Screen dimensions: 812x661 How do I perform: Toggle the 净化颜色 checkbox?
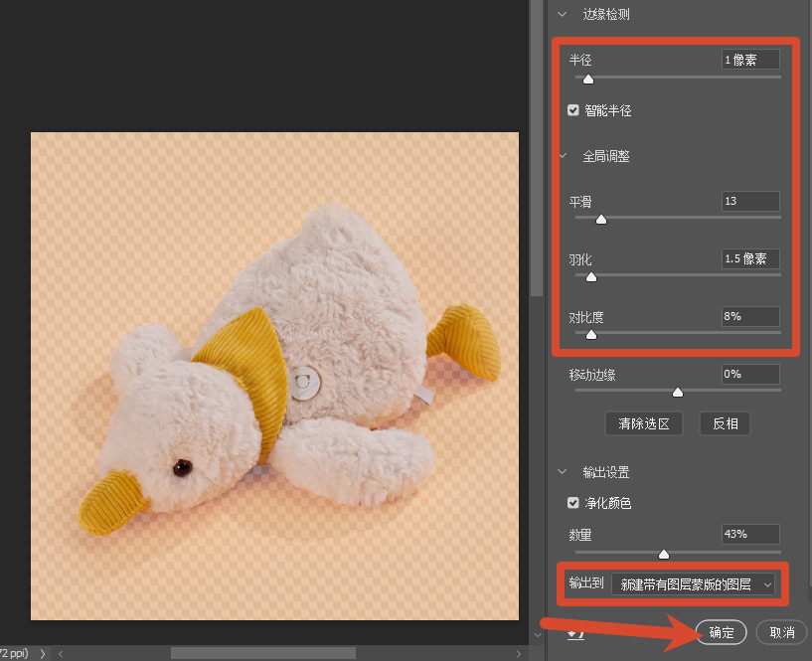[x=572, y=503]
